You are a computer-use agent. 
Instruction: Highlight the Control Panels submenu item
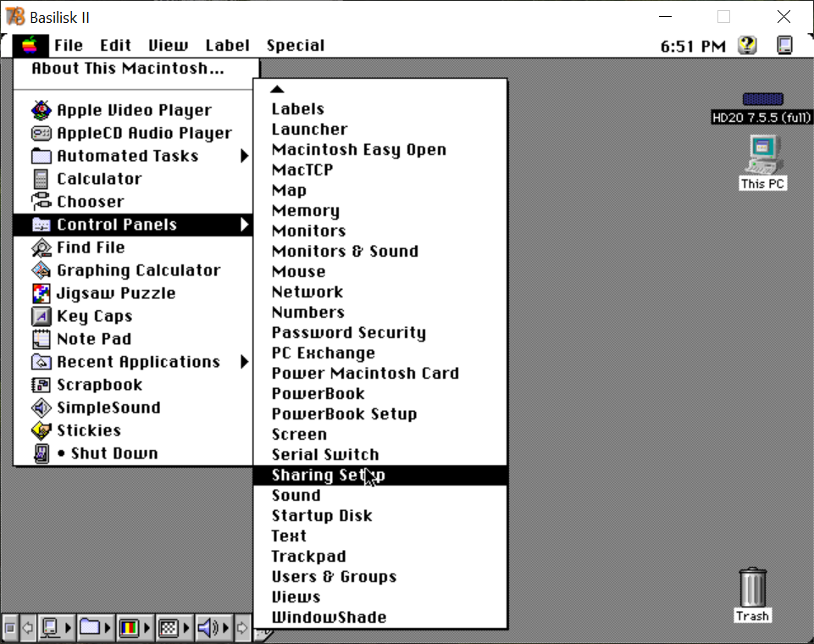[x=133, y=225]
